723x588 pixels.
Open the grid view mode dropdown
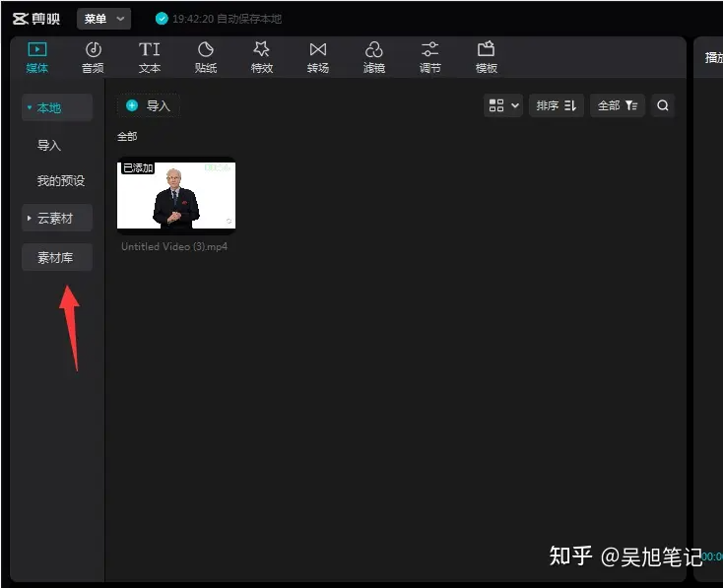pos(503,105)
